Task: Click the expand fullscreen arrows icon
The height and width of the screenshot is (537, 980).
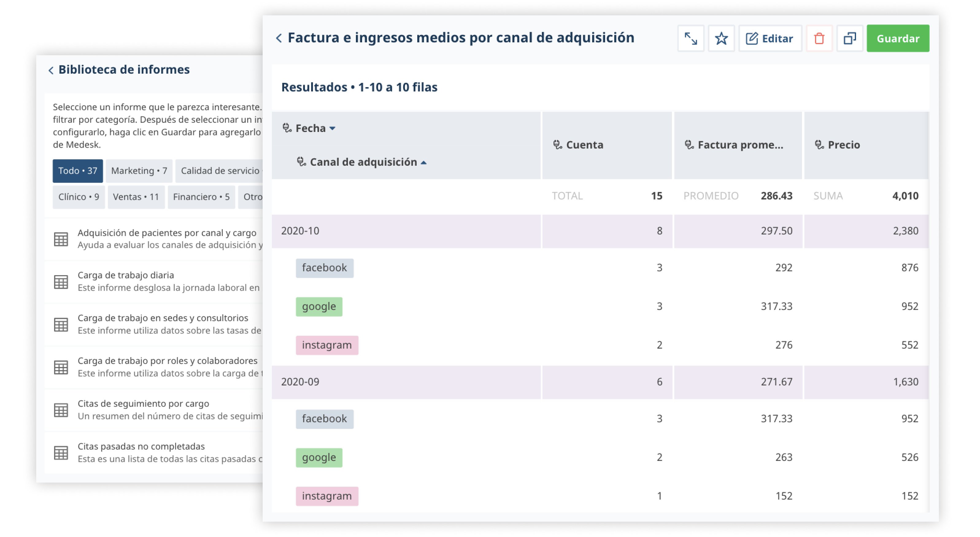Action: 690,38
